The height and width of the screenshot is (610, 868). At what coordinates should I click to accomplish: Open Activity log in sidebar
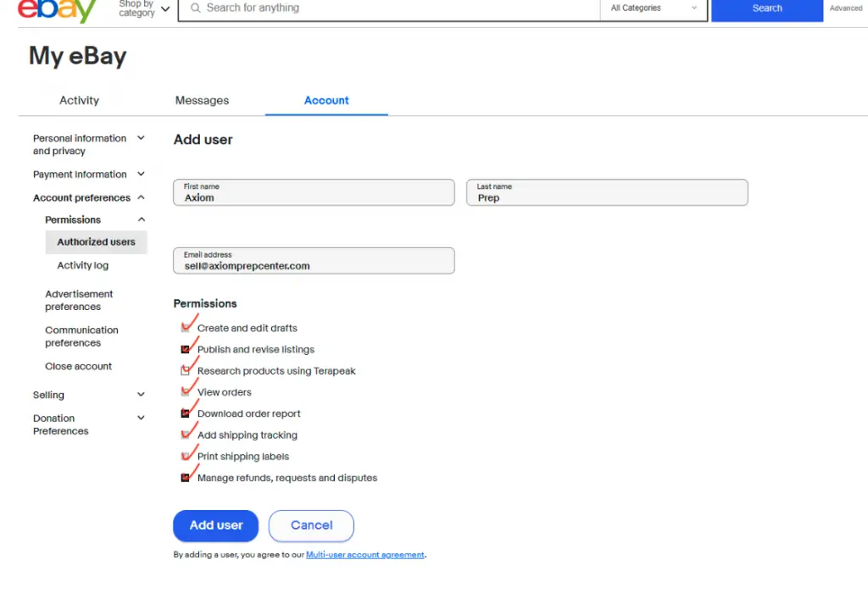[82, 265]
